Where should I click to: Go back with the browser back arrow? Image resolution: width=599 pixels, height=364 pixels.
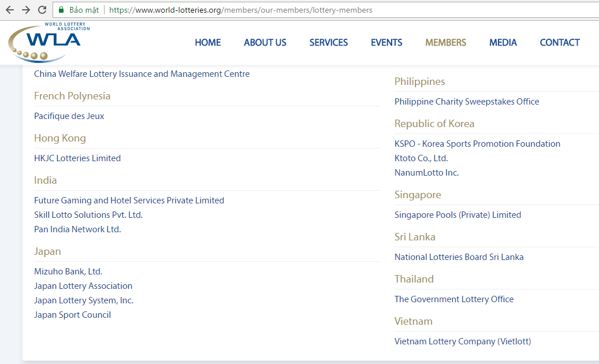[x=10, y=10]
